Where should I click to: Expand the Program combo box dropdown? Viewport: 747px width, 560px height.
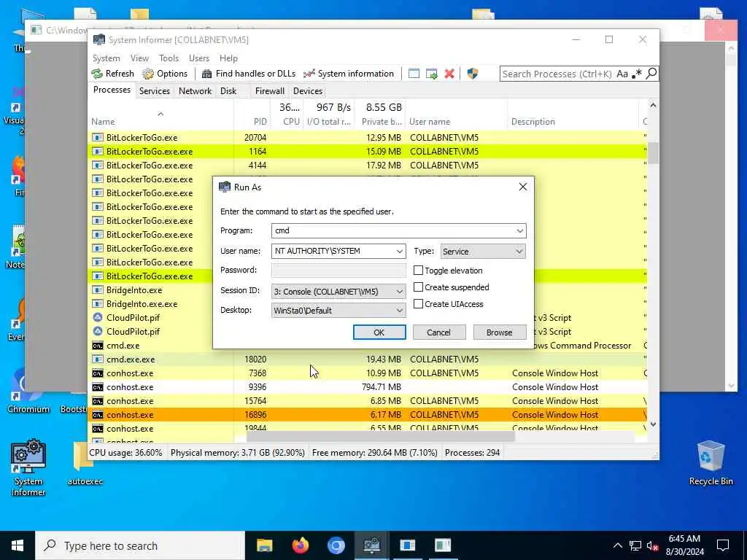pos(519,231)
